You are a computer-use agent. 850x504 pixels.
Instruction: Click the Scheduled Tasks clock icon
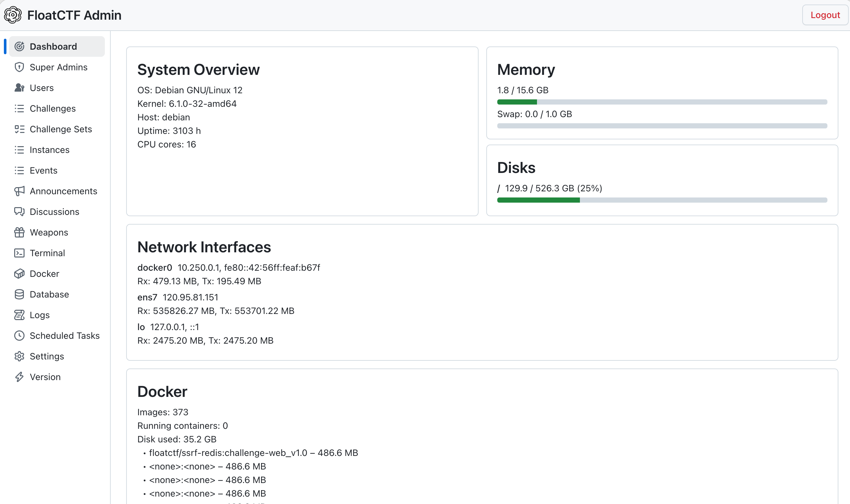point(19,336)
